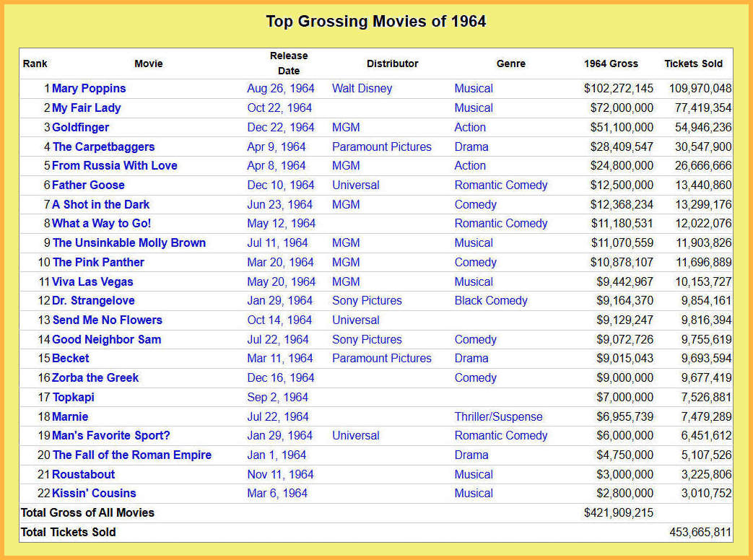Open the Oct 22, 1964 date link

(x=279, y=108)
